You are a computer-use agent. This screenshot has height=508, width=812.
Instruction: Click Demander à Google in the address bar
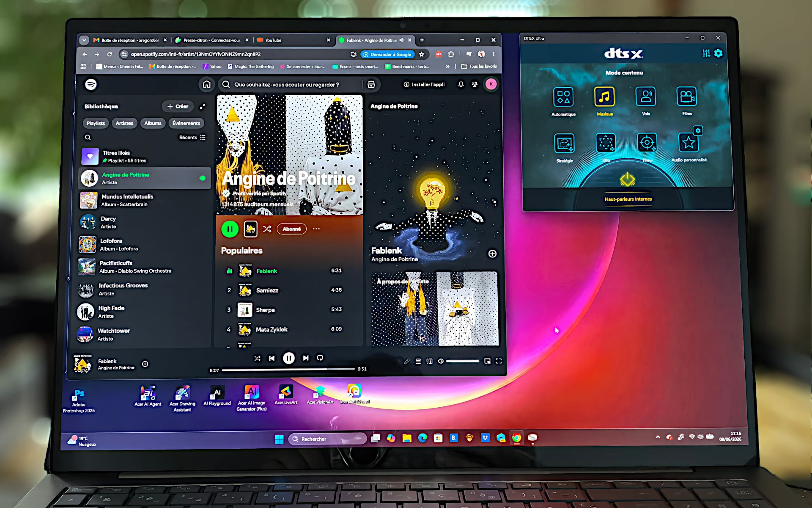tap(387, 54)
